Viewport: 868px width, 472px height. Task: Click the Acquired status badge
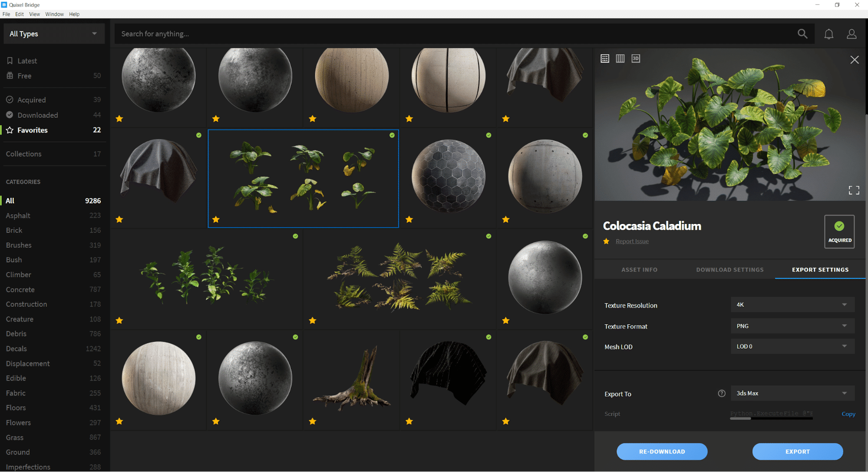click(x=839, y=232)
